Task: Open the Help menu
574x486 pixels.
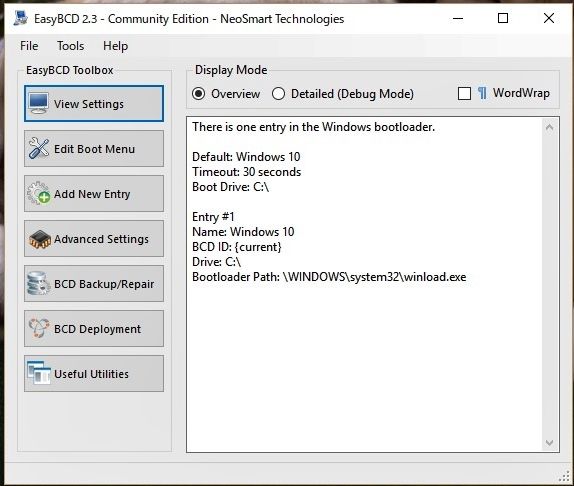Action: (x=115, y=46)
